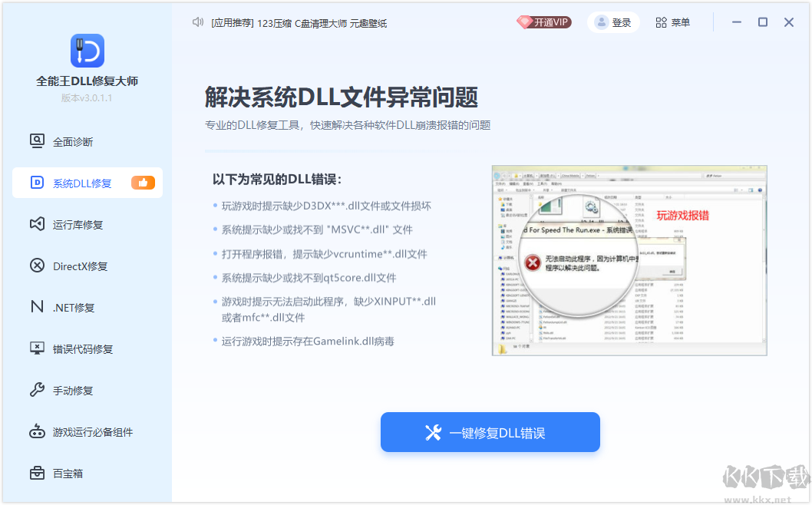This screenshot has width=812, height=505.
Task: Click the 一键修复DLL错误 repair button
Action: tap(490, 432)
